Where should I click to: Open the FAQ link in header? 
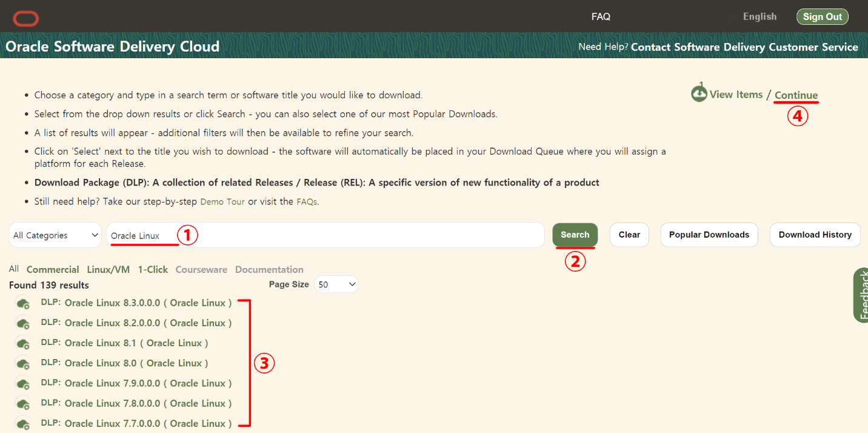point(601,17)
